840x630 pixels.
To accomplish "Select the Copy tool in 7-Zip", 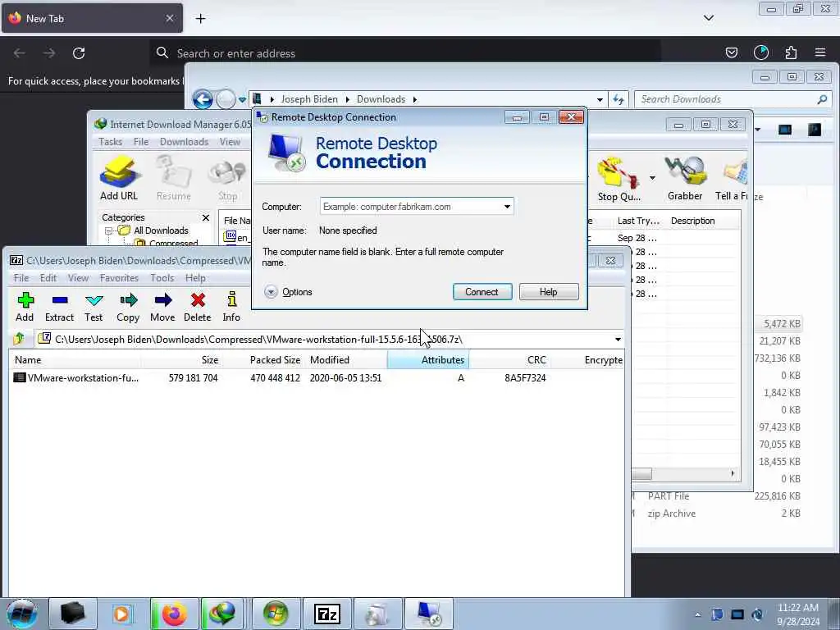I will click(128, 307).
